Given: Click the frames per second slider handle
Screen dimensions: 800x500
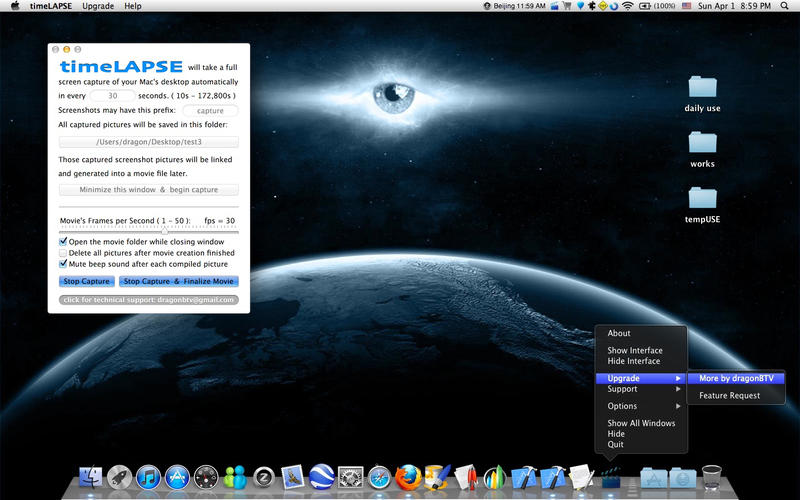Looking at the screenshot, I should coord(165,231).
